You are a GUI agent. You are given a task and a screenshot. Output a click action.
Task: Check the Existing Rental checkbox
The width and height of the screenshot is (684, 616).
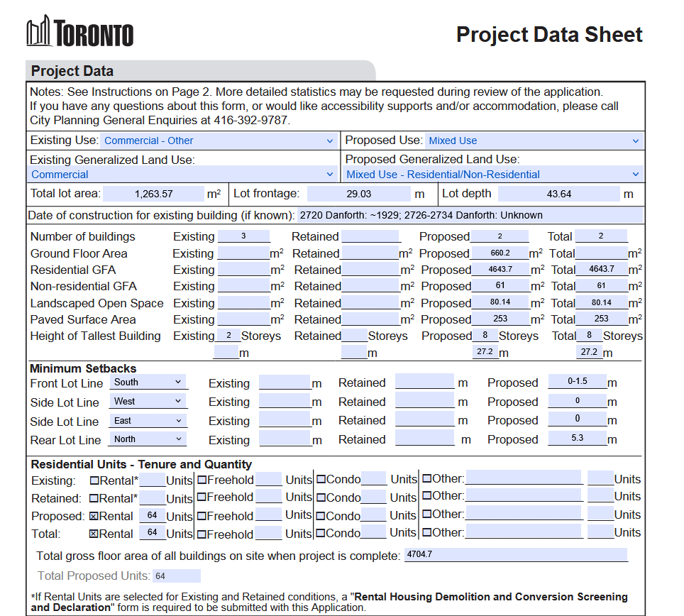94,480
